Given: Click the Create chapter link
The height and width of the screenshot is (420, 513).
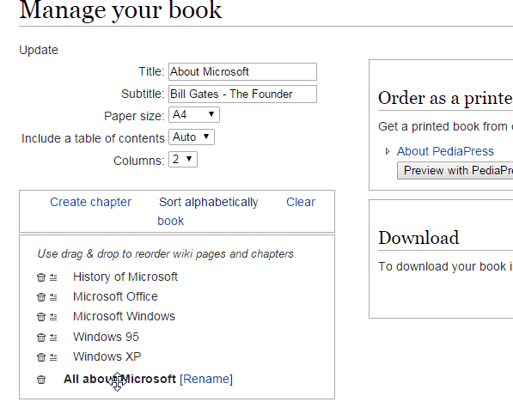Looking at the screenshot, I should pyautogui.click(x=90, y=202).
